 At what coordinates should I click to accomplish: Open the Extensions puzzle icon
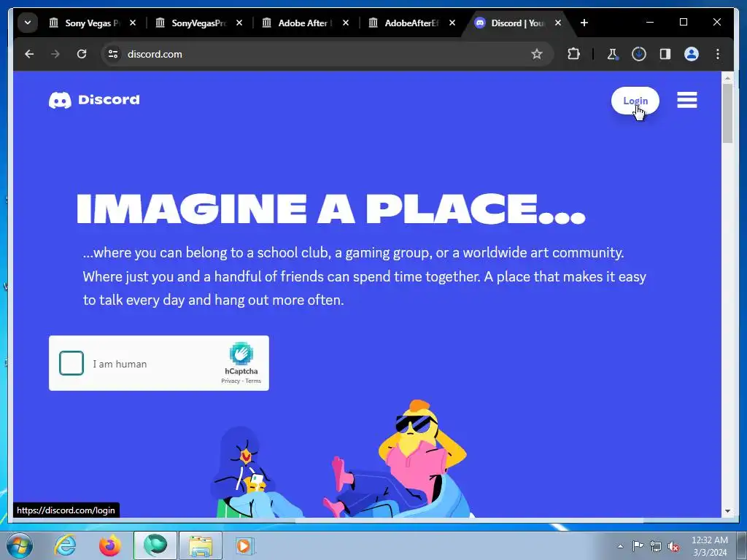pyautogui.click(x=573, y=54)
